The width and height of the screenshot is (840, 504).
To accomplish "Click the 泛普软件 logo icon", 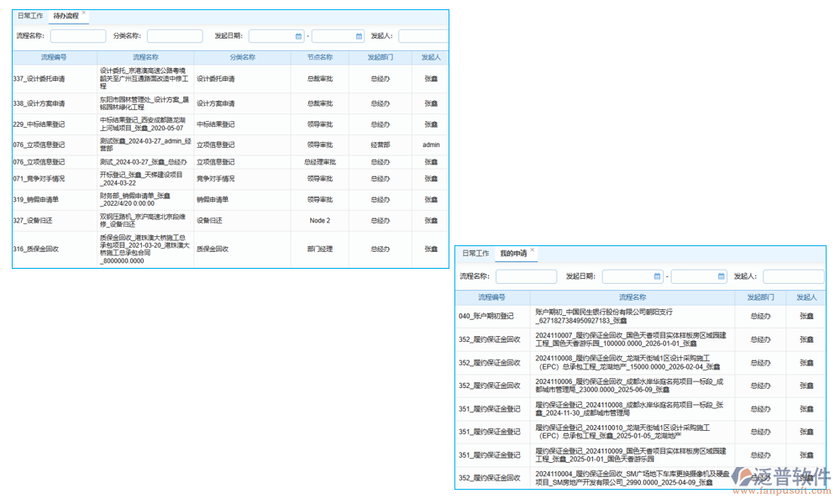I will (x=748, y=477).
